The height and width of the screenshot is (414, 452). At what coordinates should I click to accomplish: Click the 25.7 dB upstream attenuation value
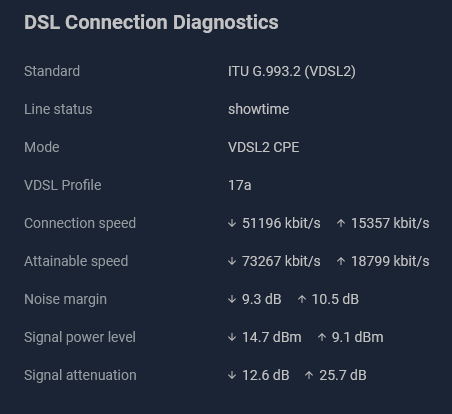tap(343, 375)
